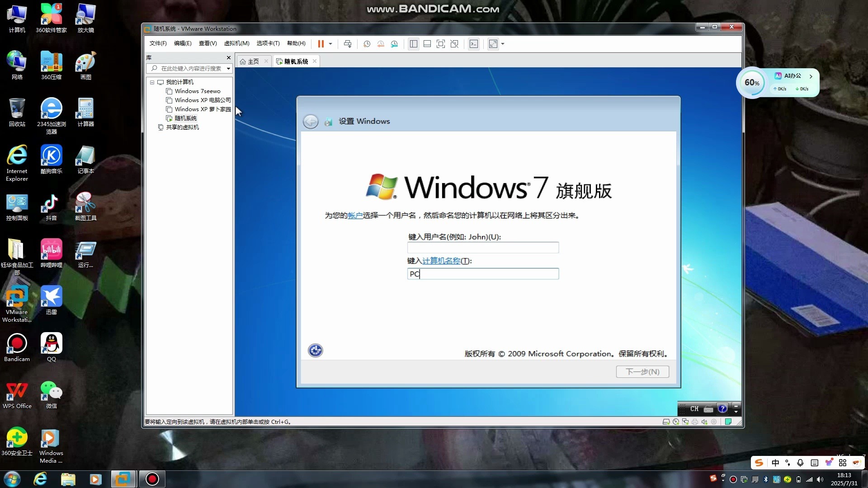Open the library search filter dropdown
This screenshot has height=488, width=868.
pos(229,68)
